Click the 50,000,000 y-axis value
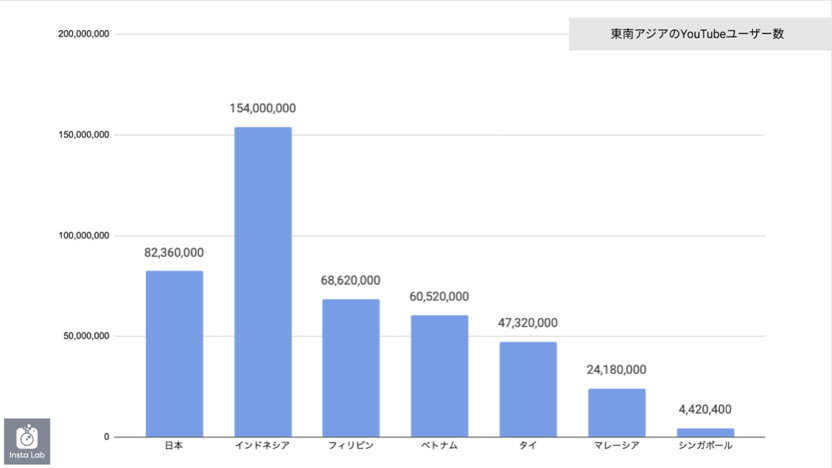832x468 pixels. 86,336
